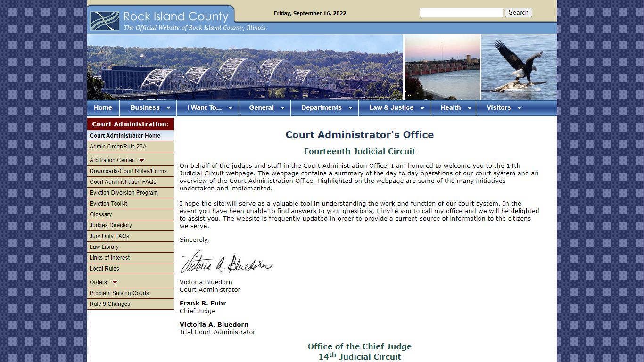Viewport: 644px width, 362px height.
Task: Expand the Health dropdown arrow
Action: pos(470,108)
